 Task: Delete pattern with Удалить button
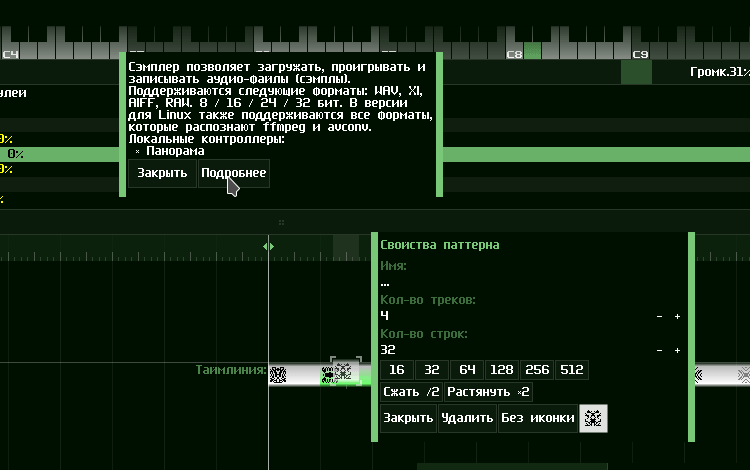coord(467,418)
